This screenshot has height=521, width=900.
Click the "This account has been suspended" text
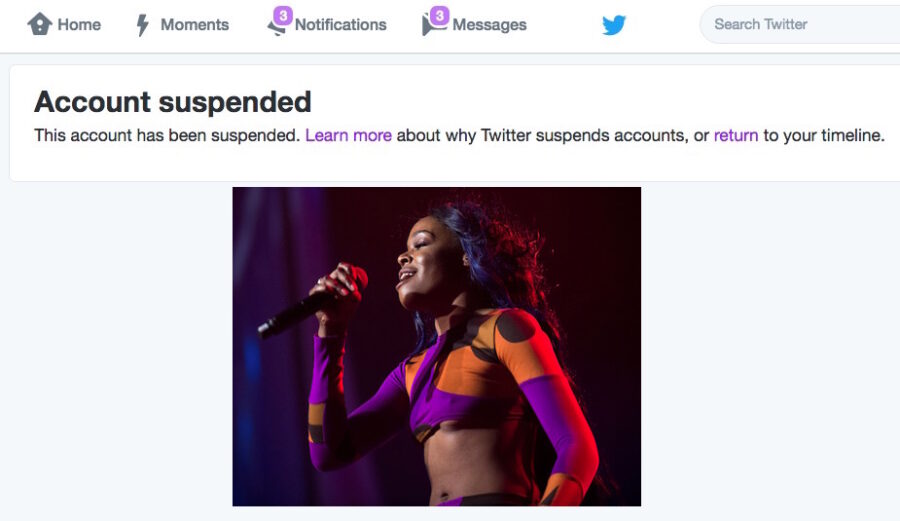point(167,135)
